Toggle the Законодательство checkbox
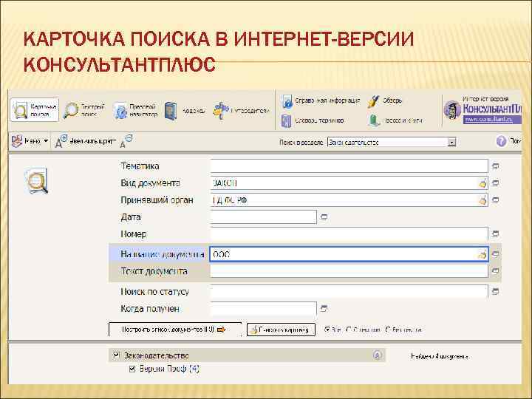Screen dimensions: 532x399 [x=117, y=355]
